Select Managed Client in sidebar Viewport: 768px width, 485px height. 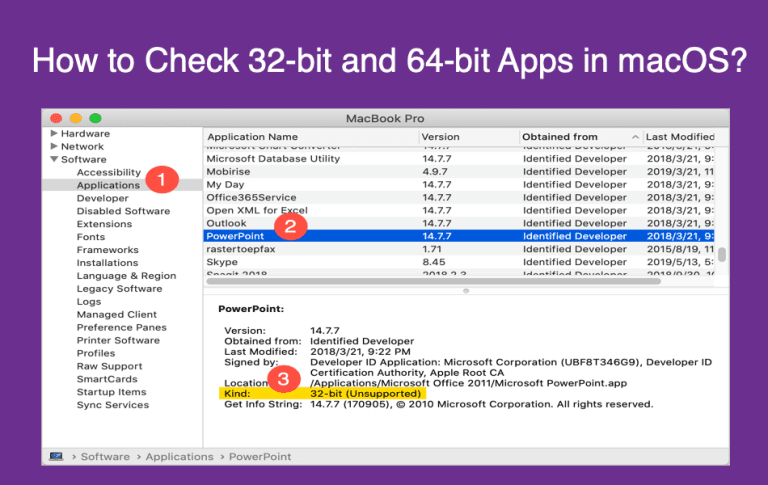(116, 315)
